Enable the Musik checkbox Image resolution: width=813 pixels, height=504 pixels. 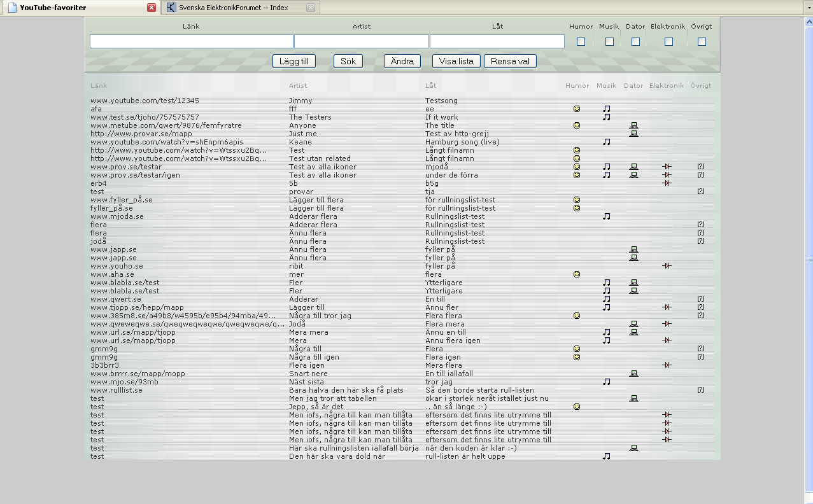click(609, 42)
